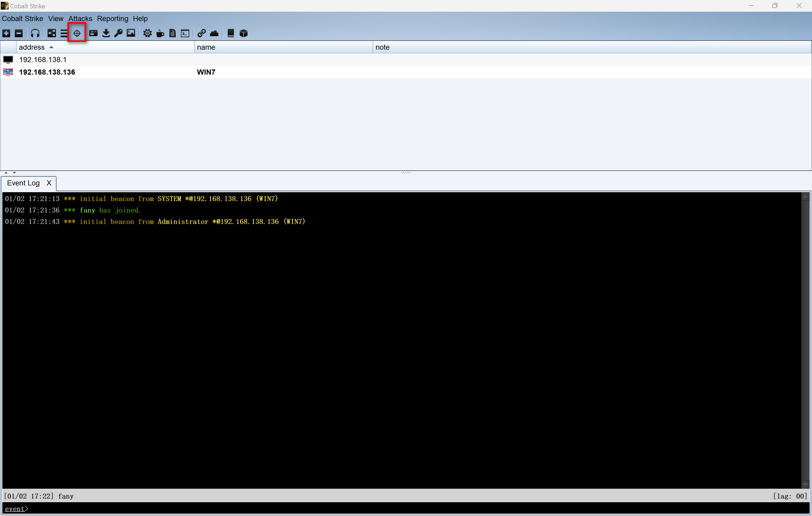
Task: Click the coffee cup Java attack icon
Action: (x=160, y=33)
